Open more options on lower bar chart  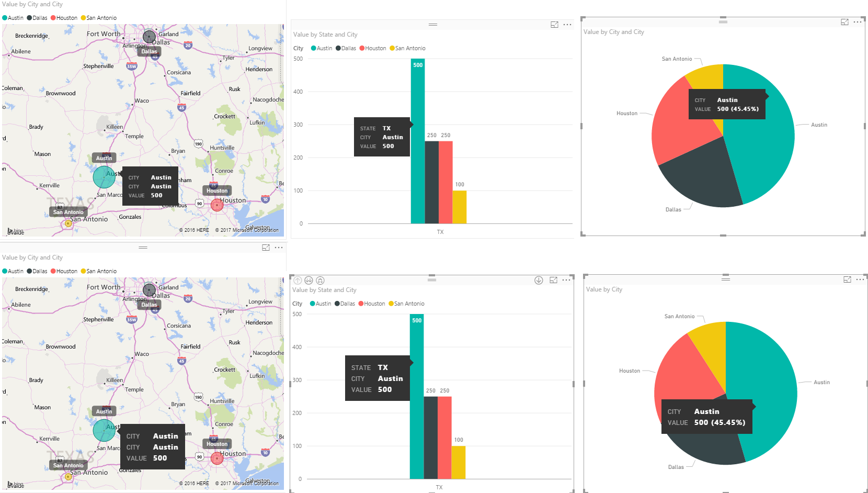pos(566,280)
